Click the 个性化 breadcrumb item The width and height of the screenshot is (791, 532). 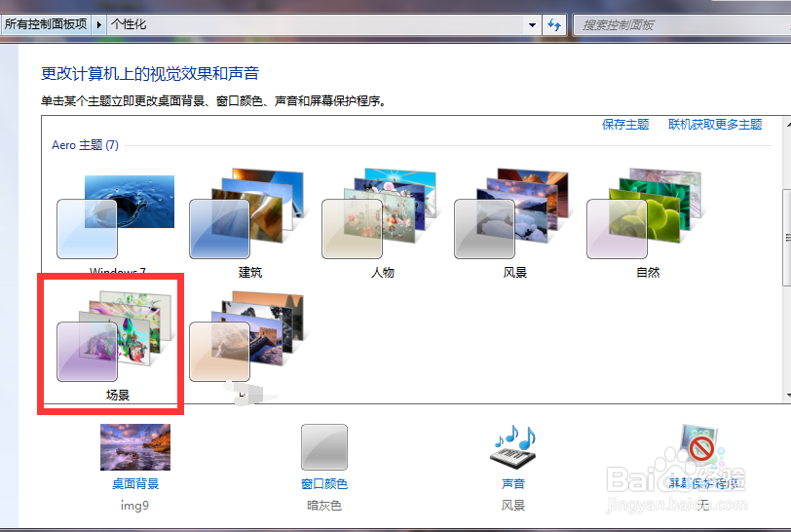pyautogui.click(x=129, y=24)
